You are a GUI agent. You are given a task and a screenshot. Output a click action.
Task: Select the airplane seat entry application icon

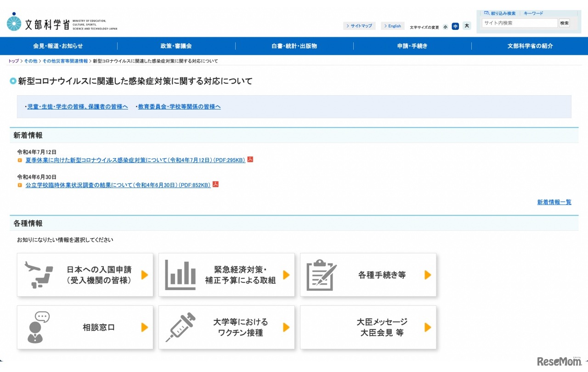39,274
